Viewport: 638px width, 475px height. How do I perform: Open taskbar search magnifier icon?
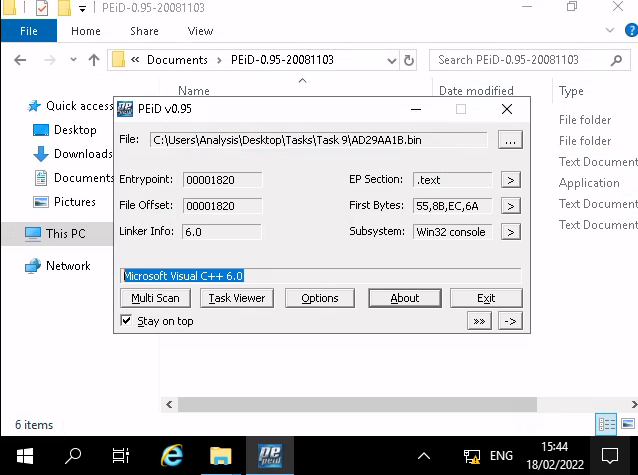(x=73, y=456)
